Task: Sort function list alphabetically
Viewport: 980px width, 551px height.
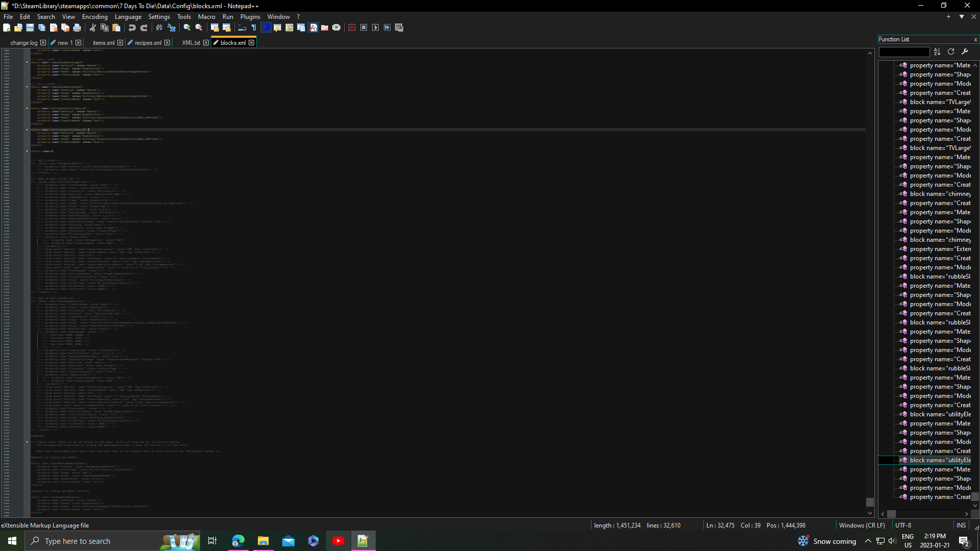Action: coord(937,52)
